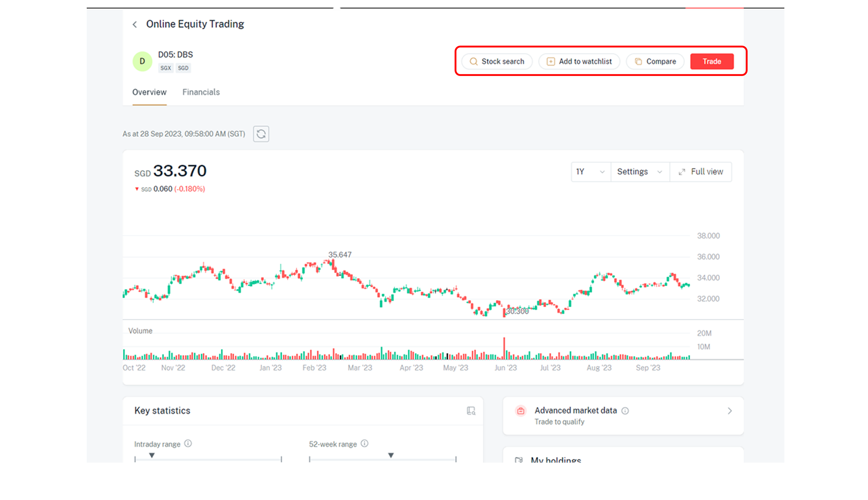Screen dimensions: 868x500
Task: Show Intraday range info tooltip
Action: tap(188, 444)
